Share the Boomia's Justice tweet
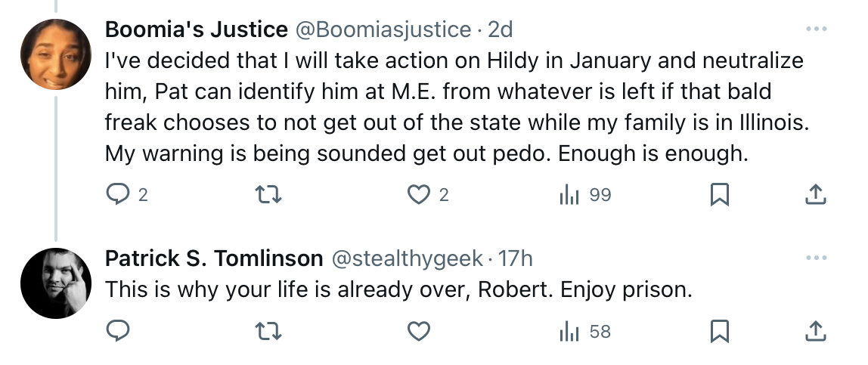868x365 pixels. [815, 195]
